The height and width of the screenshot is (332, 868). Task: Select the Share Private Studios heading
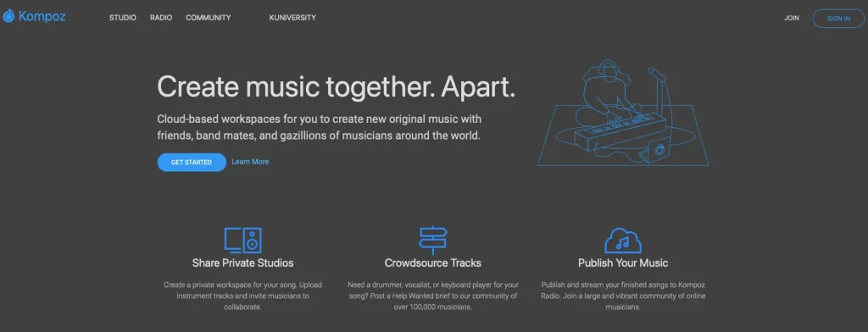coord(243,263)
